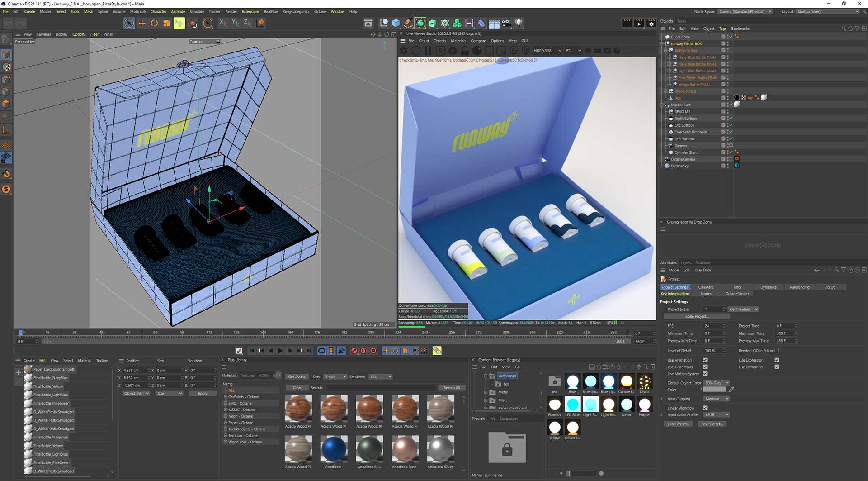Jump to the end of animation

click(309, 351)
